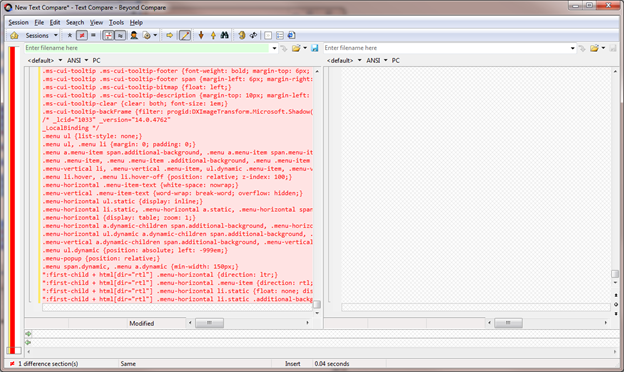Open the View menu
The height and width of the screenshot is (372, 624).
point(96,22)
